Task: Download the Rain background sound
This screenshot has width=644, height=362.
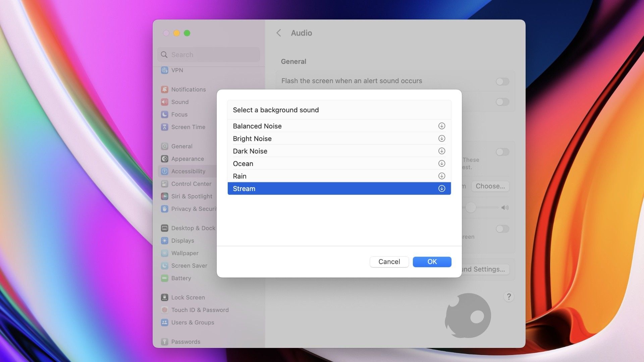Action: point(441,176)
